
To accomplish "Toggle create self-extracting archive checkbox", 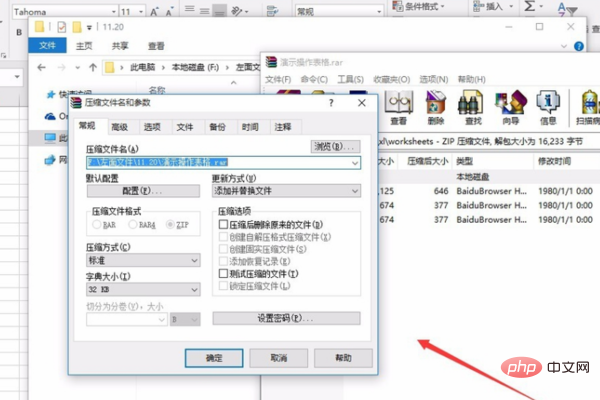I will (223, 237).
